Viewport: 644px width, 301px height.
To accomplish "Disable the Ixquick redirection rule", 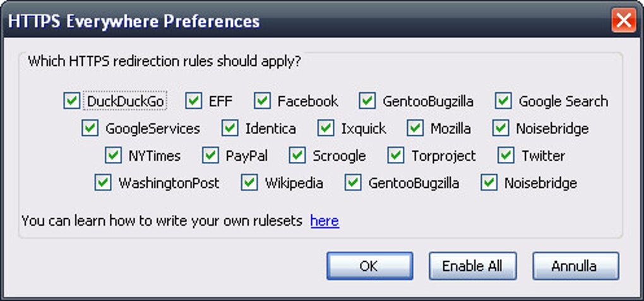I will click(x=326, y=128).
